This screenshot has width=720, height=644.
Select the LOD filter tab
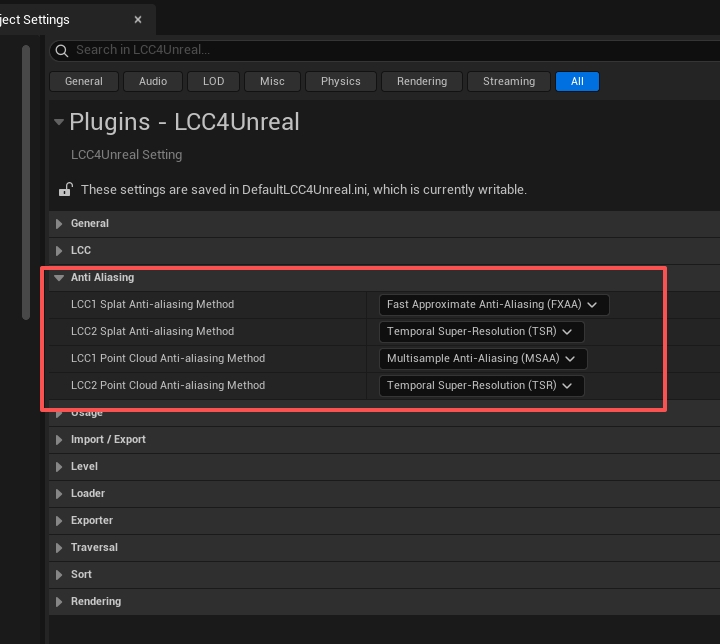[x=214, y=81]
